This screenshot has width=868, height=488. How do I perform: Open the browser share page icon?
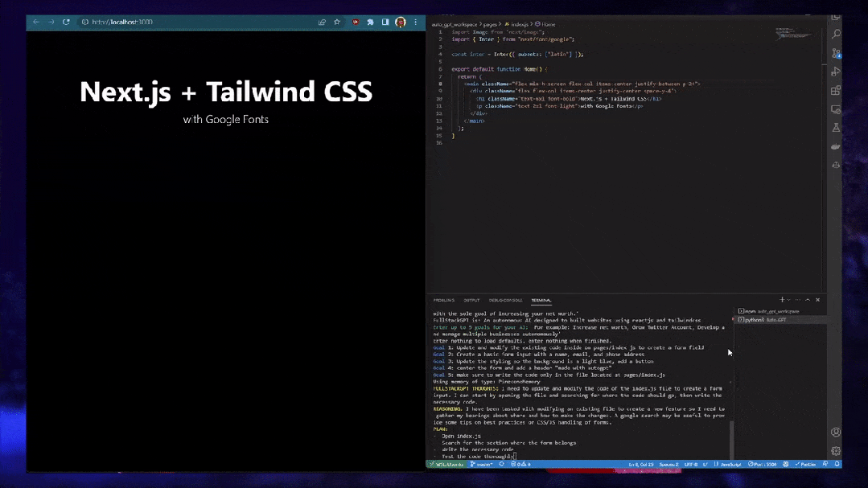pyautogui.click(x=322, y=23)
